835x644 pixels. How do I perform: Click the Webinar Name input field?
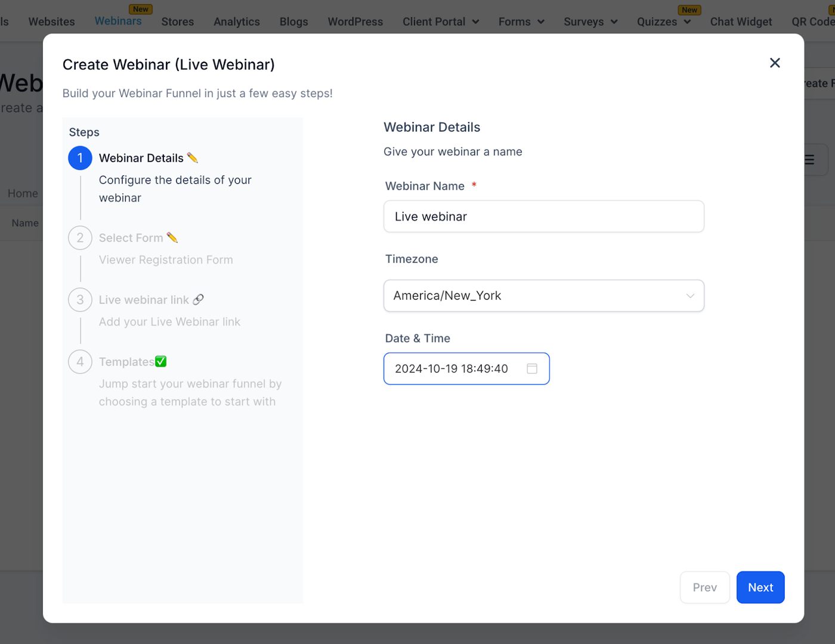(x=543, y=216)
